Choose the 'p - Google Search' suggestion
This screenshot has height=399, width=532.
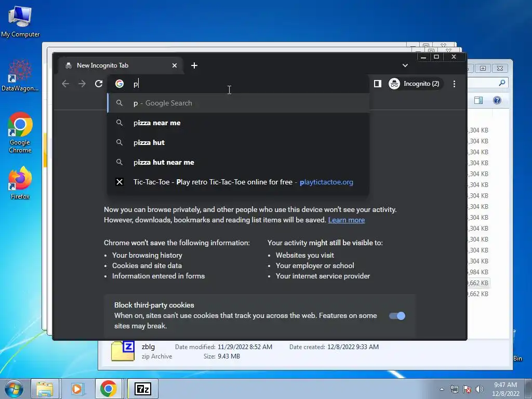[238, 103]
